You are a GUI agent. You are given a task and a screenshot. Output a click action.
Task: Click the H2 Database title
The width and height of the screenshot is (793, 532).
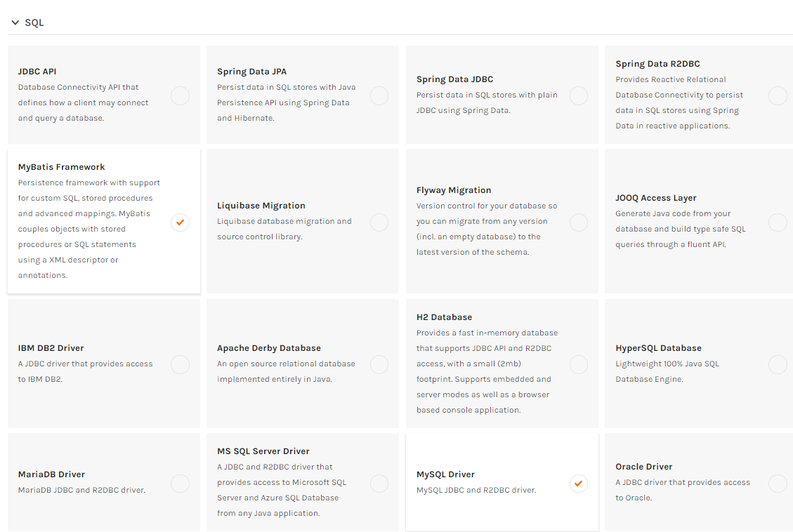[444, 317]
